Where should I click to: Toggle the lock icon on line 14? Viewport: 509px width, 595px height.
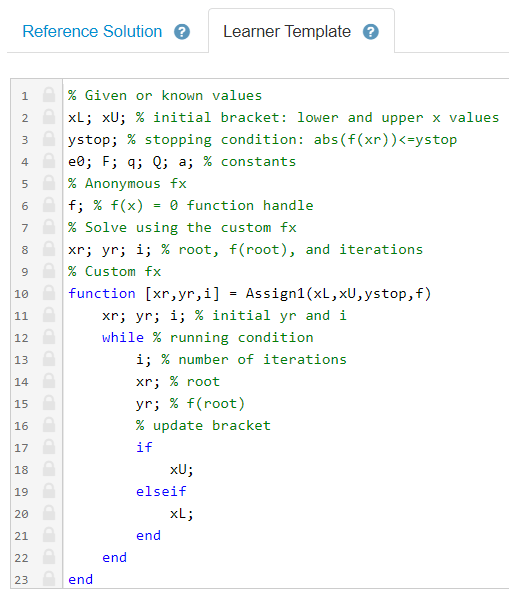(x=49, y=381)
